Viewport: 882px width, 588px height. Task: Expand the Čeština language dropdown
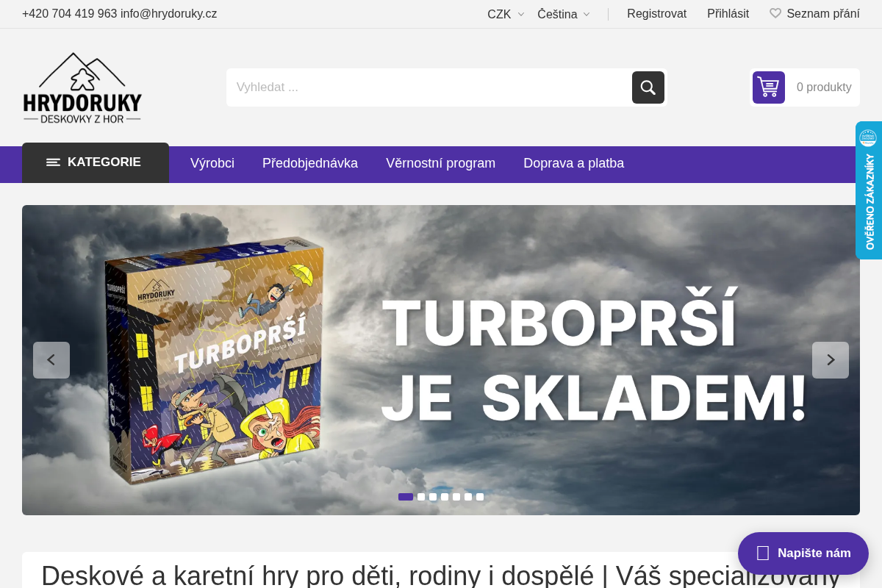[x=564, y=14]
